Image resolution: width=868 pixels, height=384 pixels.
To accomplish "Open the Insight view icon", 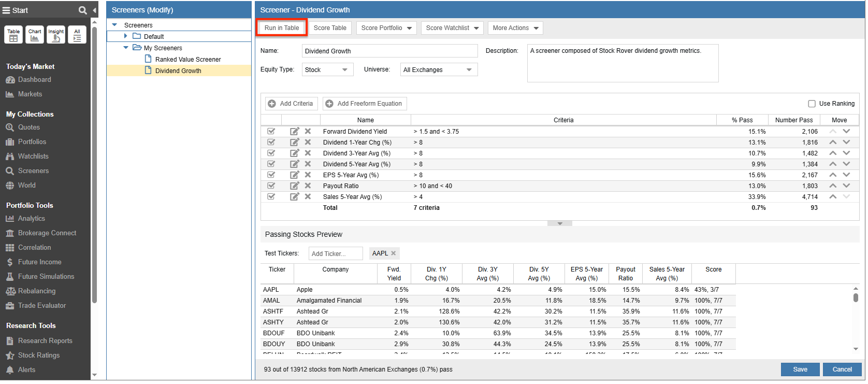I will (x=56, y=35).
